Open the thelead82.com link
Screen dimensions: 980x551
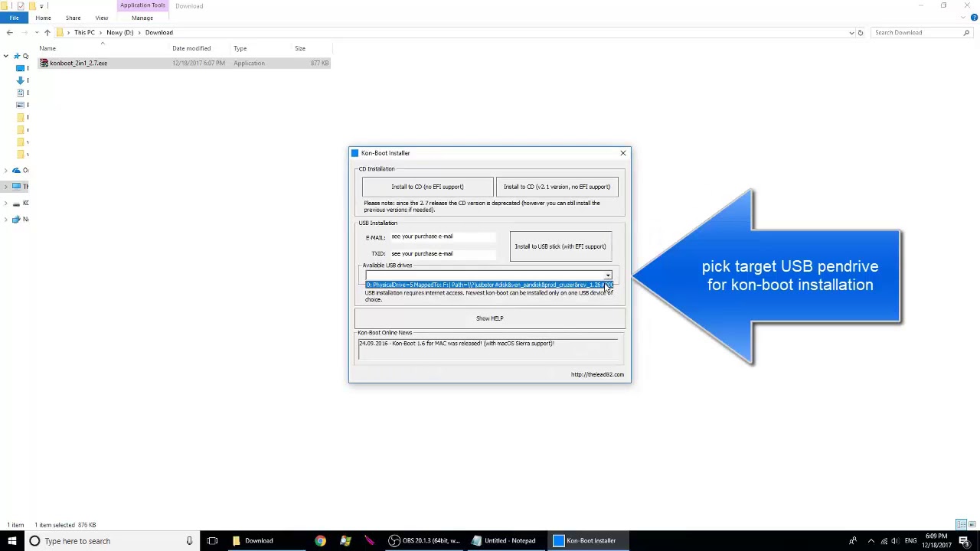[597, 374]
